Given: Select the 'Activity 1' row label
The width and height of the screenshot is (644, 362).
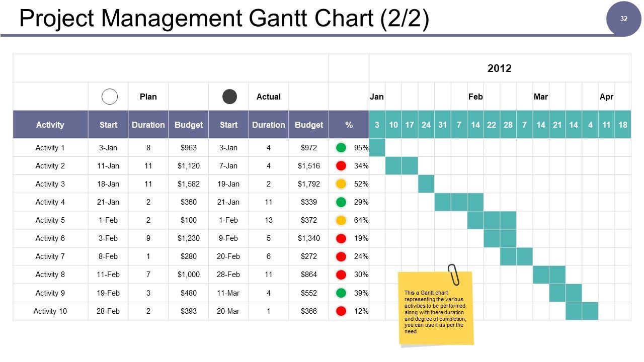Looking at the screenshot, I should (50, 148).
